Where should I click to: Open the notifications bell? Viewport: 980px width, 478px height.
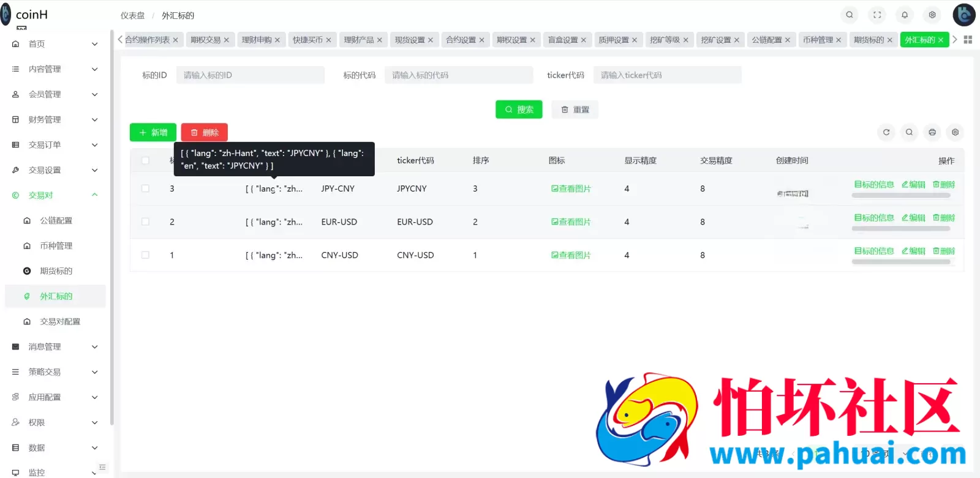905,15
